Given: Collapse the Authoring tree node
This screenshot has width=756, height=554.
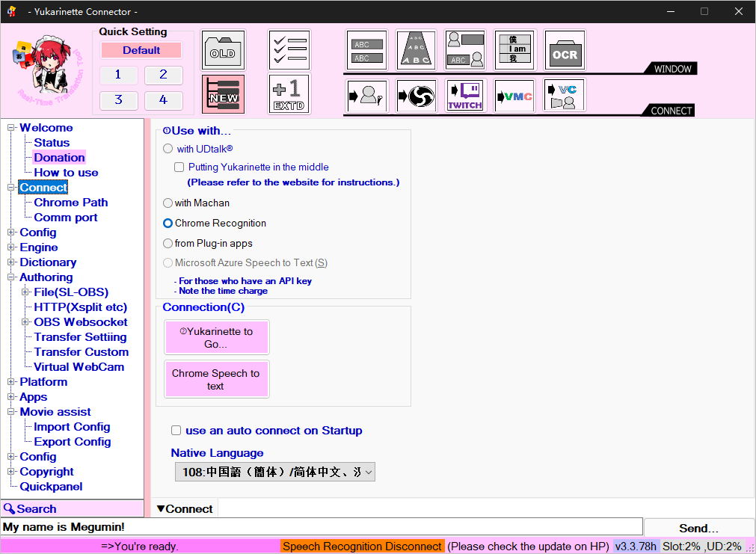Looking at the screenshot, I should [11, 277].
